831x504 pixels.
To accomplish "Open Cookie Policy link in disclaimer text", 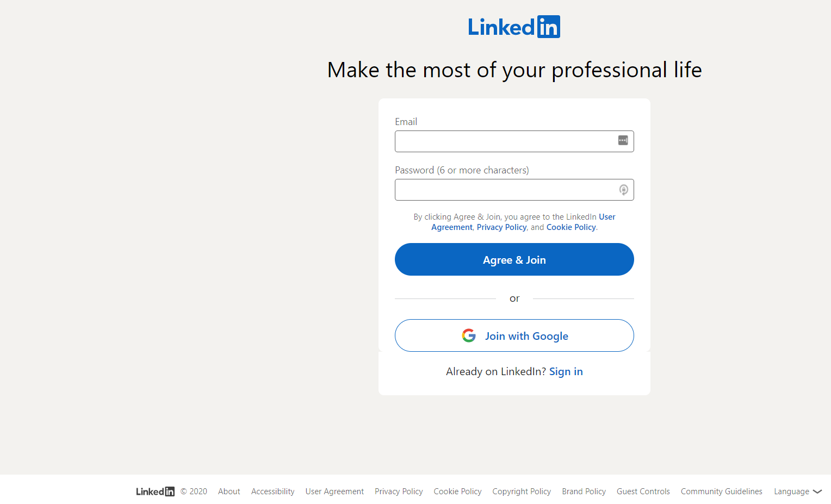I will coord(571,227).
